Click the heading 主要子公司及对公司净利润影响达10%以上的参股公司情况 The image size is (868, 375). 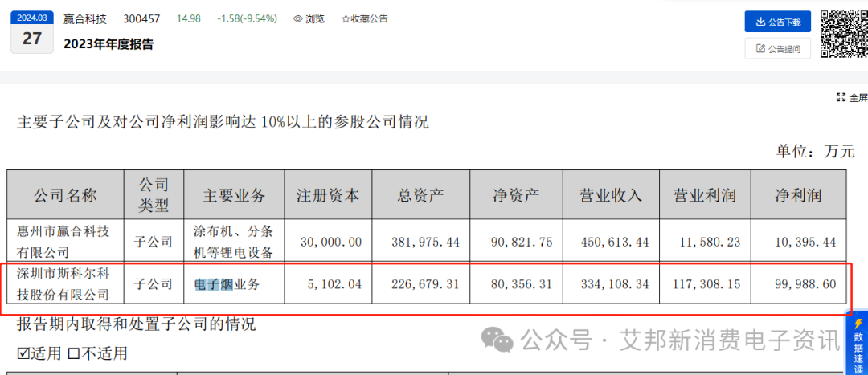point(223,122)
